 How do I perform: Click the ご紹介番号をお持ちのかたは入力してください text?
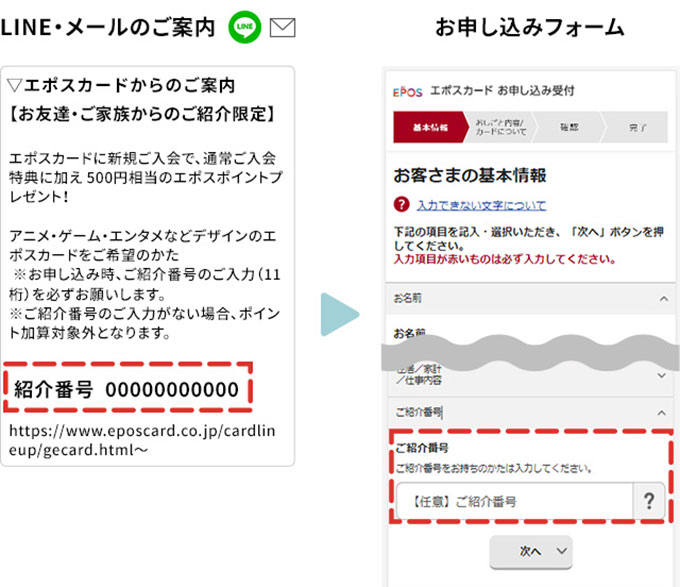pos(494,469)
